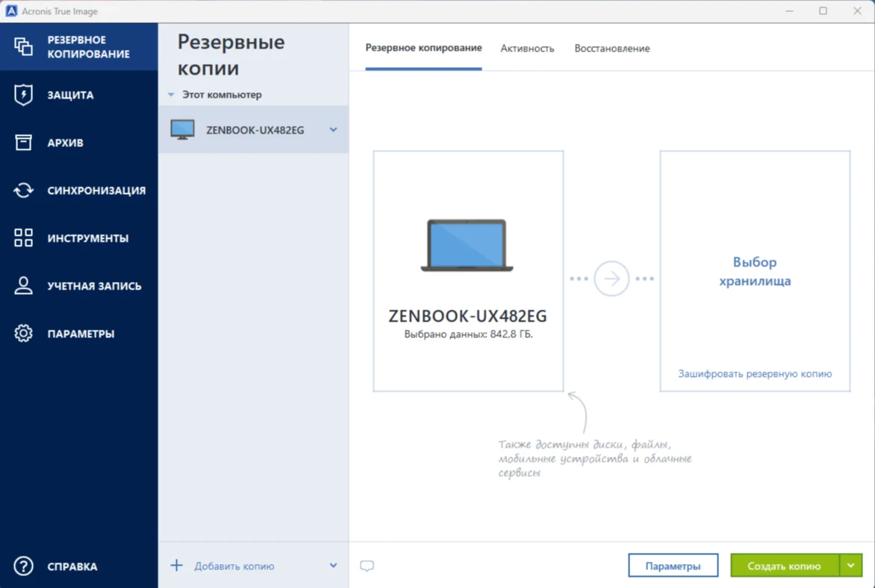The width and height of the screenshot is (875, 588).
Task: Click the Справка question mark icon
Action: 23,566
